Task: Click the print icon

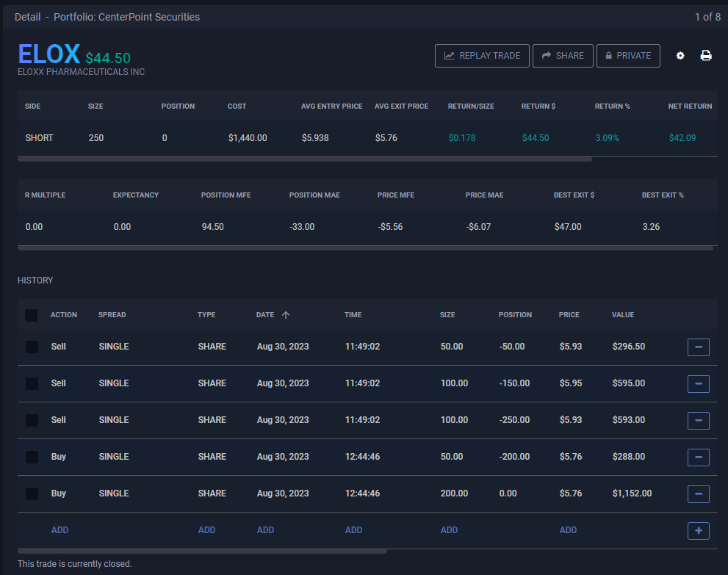Action: [706, 56]
